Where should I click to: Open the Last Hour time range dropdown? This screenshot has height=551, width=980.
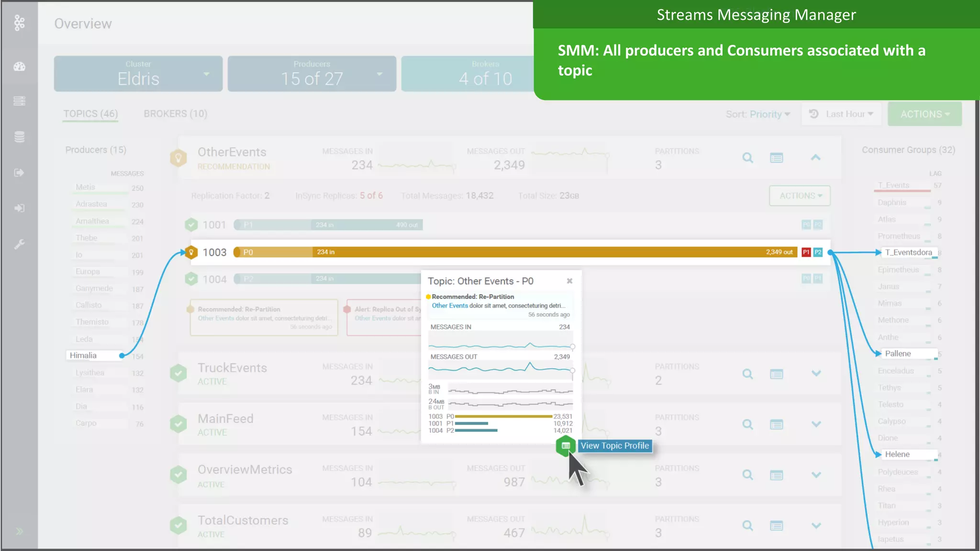pos(841,114)
